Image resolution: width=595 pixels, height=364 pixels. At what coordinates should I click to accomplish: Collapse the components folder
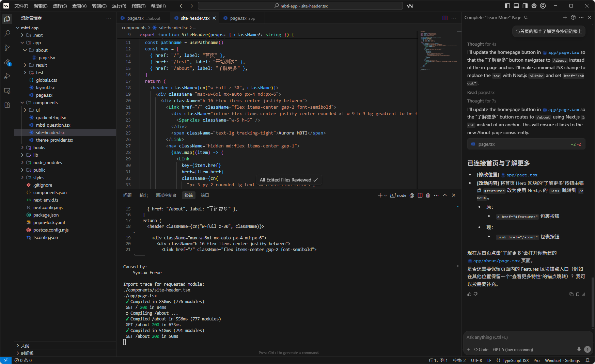[45, 103]
